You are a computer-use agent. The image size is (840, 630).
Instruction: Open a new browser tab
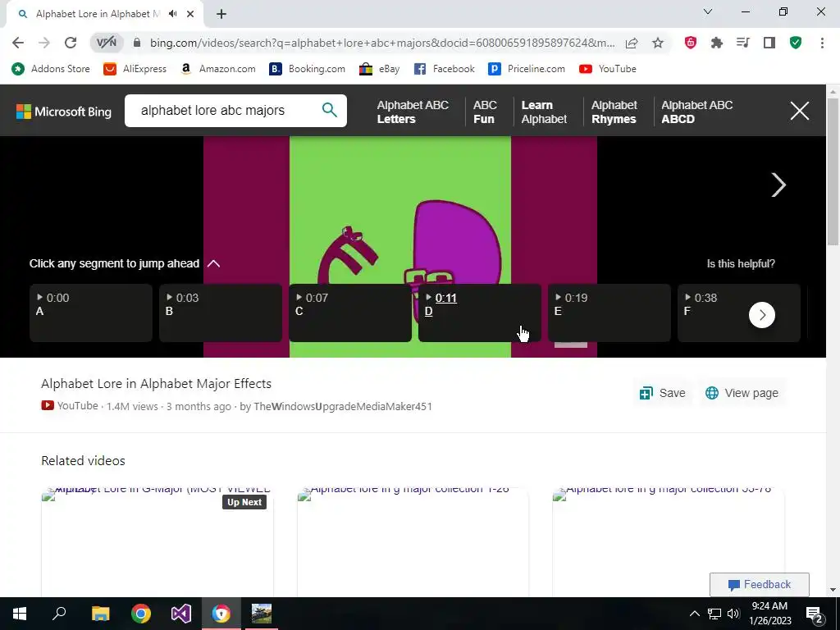pyautogui.click(x=221, y=14)
